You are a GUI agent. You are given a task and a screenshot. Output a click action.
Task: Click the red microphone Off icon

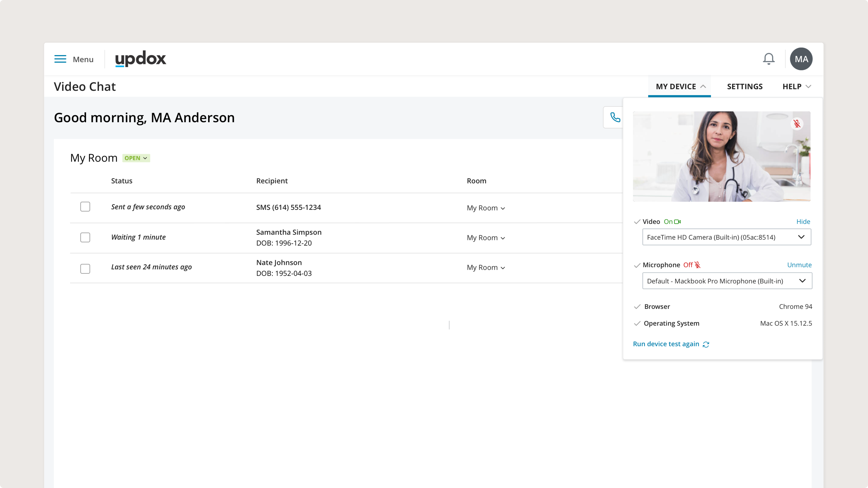[x=697, y=265]
